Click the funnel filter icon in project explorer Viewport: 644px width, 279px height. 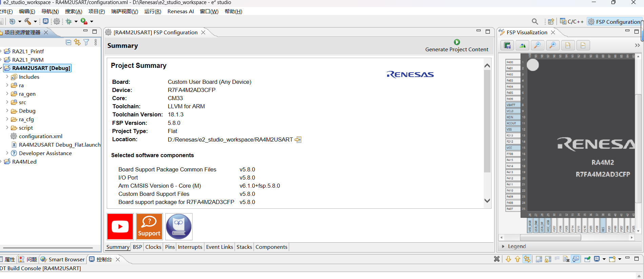pyautogui.click(x=86, y=42)
